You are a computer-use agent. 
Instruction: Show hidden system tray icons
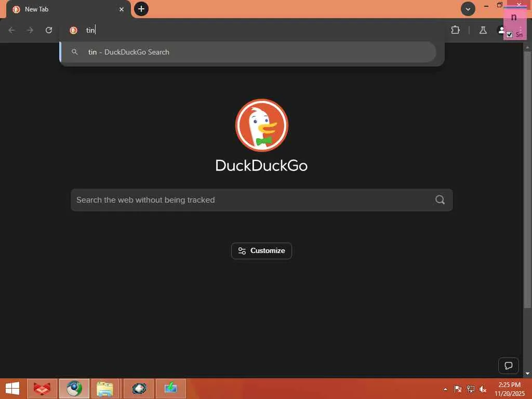click(445, 389)
